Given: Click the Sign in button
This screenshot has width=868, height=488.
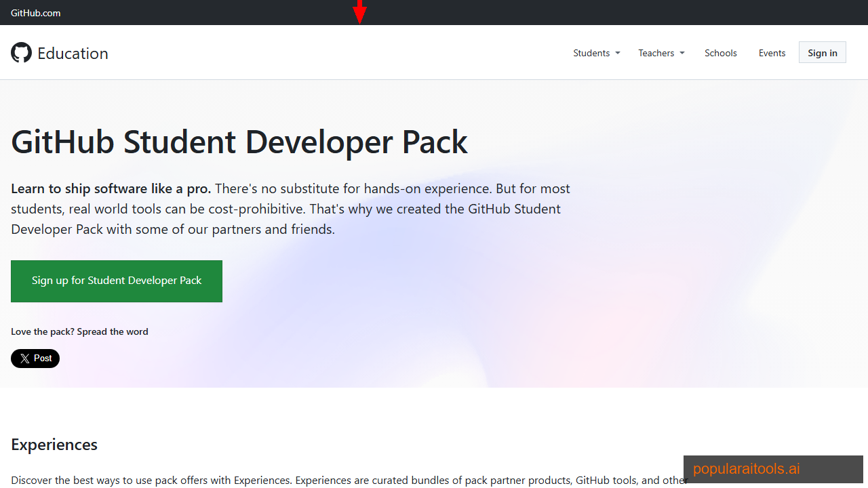Looking at the screenshot, I should tap(823, 53).
